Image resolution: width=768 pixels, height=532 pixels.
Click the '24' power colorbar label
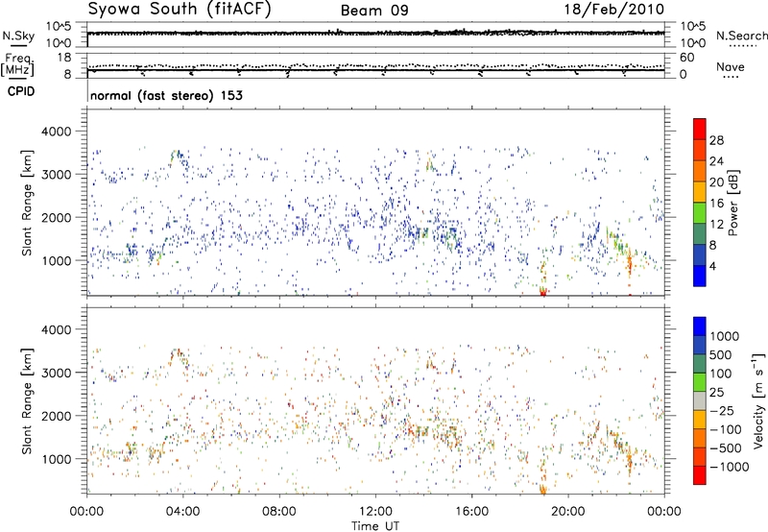point(716,161)
